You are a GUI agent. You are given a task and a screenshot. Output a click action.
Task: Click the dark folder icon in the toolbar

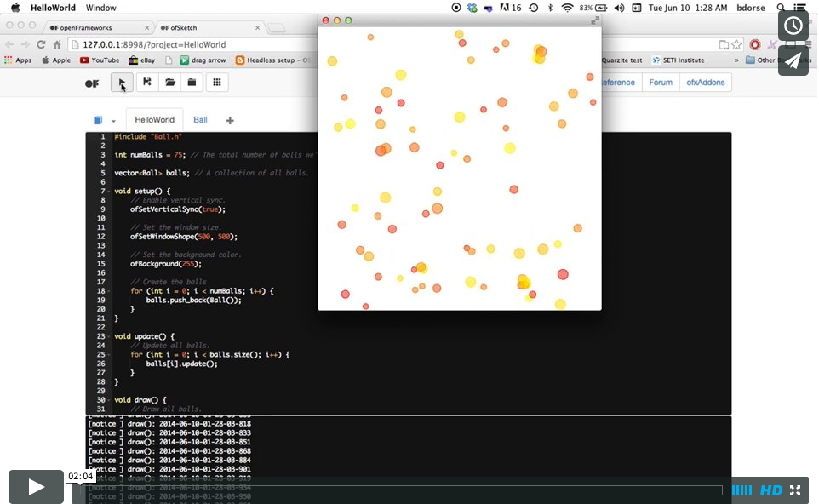point(193,83)
